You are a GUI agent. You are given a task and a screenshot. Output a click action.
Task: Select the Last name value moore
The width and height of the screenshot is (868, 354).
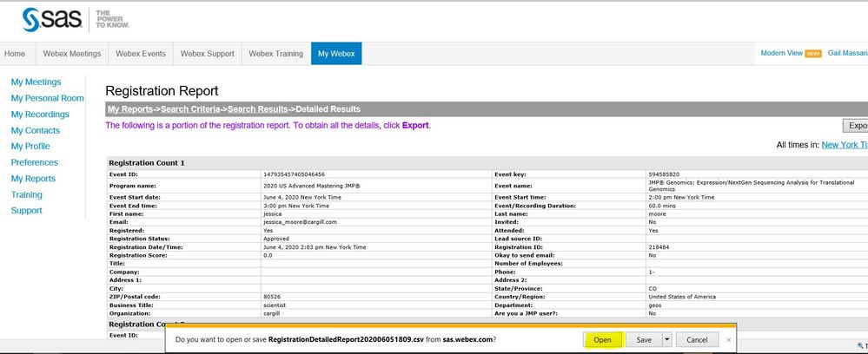pyautogui.click(x=657, y=214)
